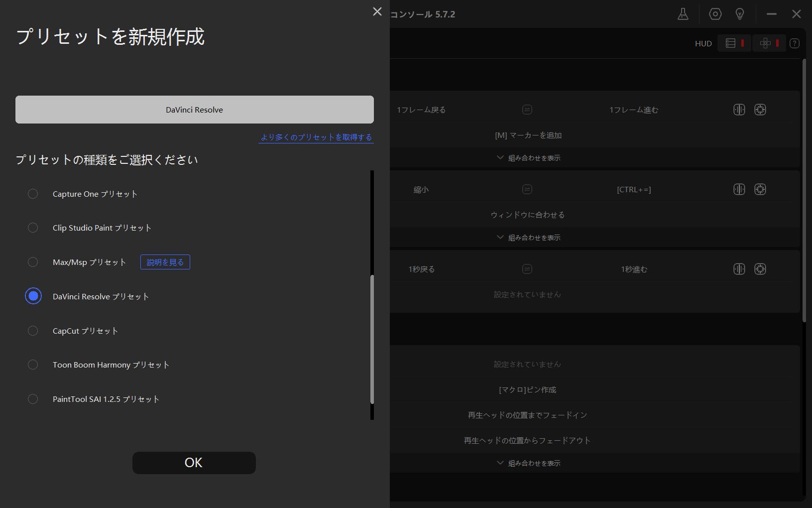Click the 1フレーム進む function

(x=634, y=110)
